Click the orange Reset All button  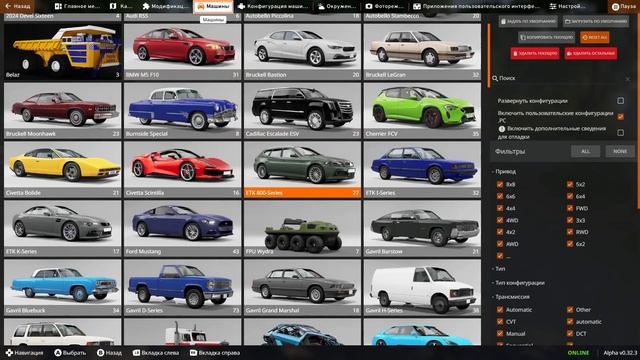click(594, 37)
